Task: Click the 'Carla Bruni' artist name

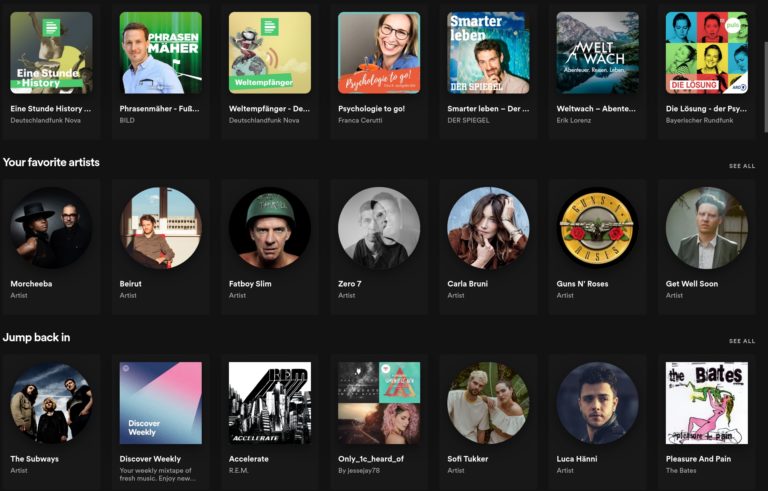Action: click(467, 284)
